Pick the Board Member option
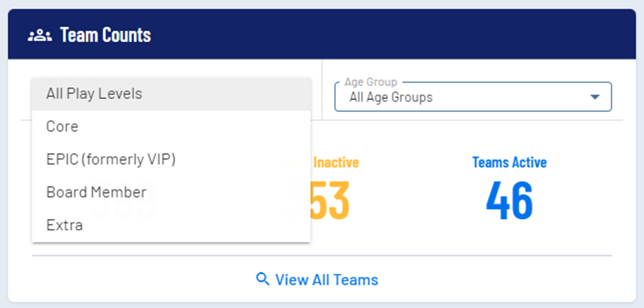Image resolution: width=644 pixels, height=308 pixels. pos(96,193)
